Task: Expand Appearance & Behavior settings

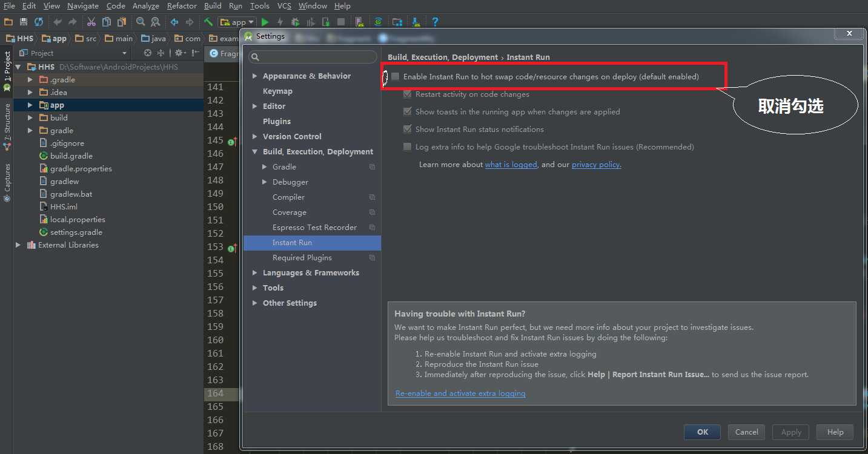Action: 255,76
